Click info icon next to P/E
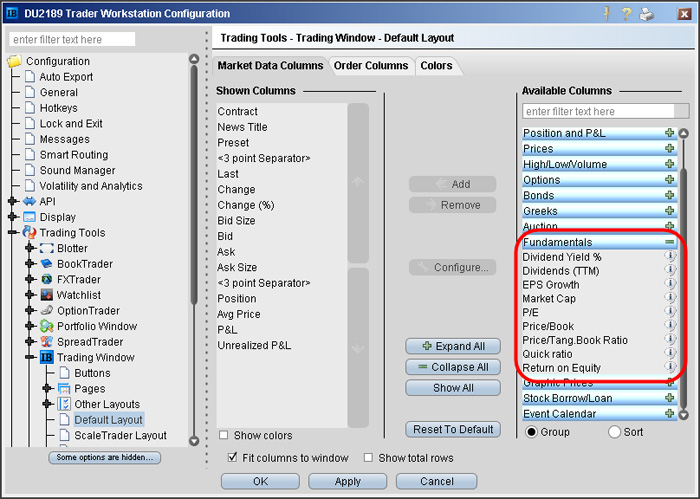Image resolution: width=700 pixels, height=499 pixels. (x=670, y=312)
